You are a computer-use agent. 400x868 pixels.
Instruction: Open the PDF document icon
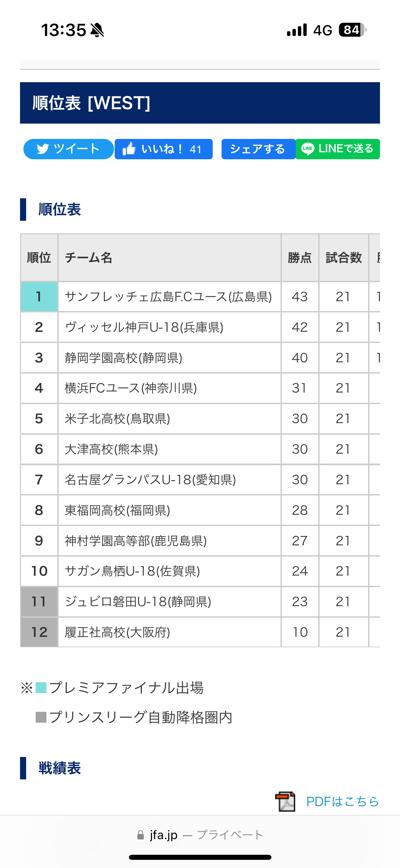click(x=285, y=801)
